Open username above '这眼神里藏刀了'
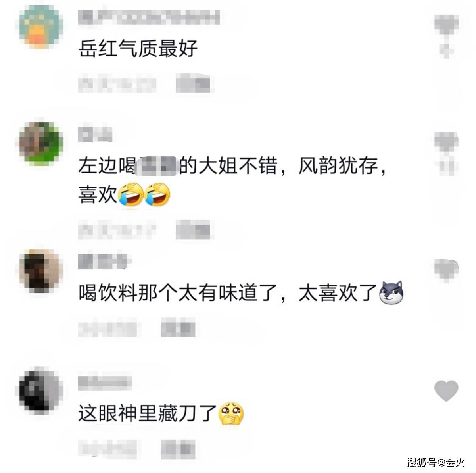Screen dimensions: 476x473 point(105,382)
